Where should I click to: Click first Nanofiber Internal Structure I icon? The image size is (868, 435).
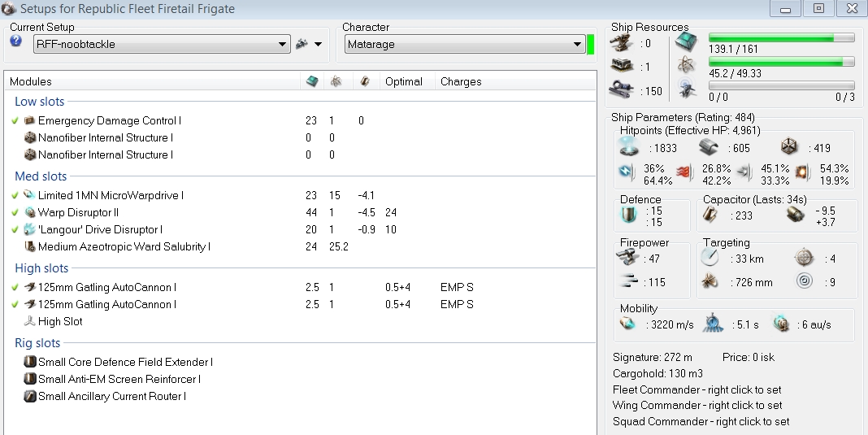[x=30, y=137]
